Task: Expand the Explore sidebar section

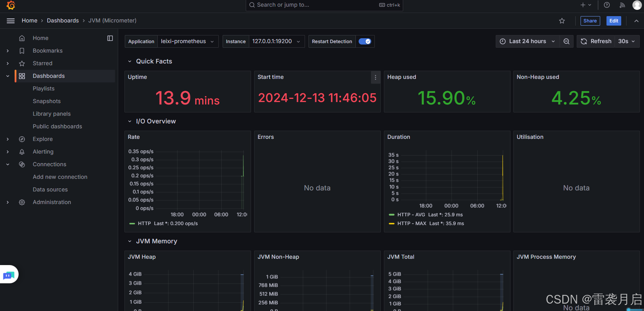Action: coord(8,139)
